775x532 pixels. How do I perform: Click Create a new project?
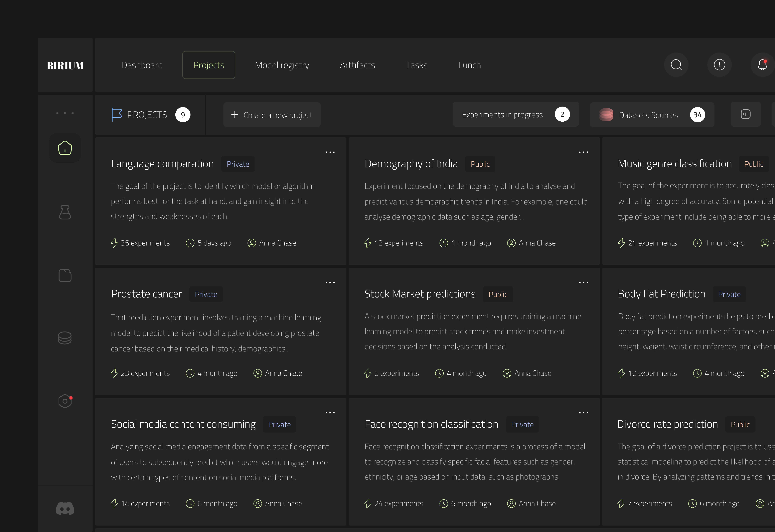coord(272,115)
